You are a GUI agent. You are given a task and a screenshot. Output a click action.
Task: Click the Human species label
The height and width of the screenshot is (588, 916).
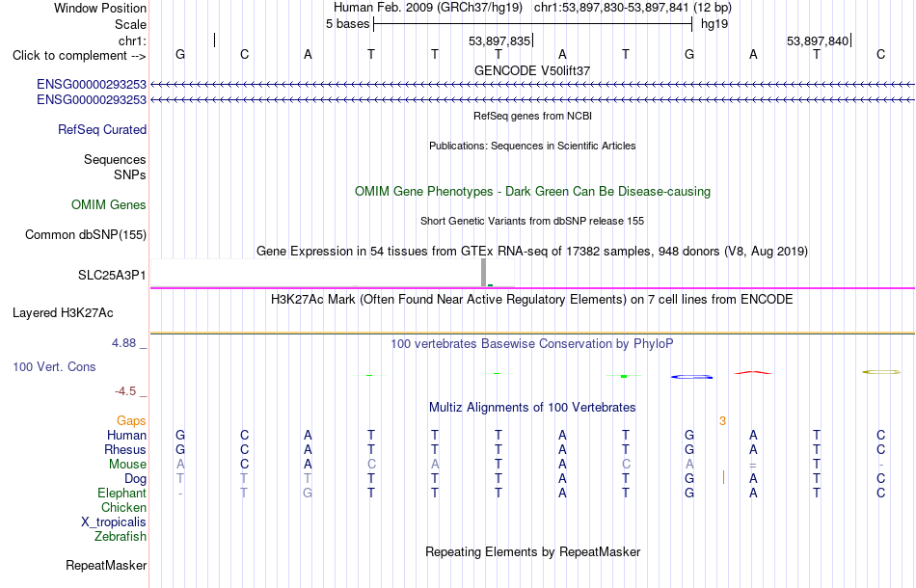click(x=126, y=436)
